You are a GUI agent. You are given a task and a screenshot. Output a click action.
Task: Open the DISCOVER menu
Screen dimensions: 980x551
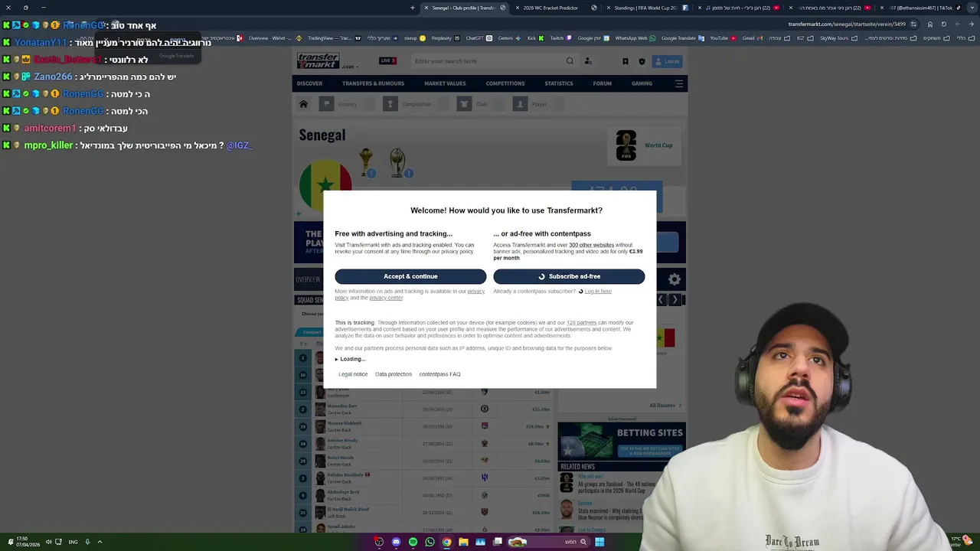(x=309, y=83)
